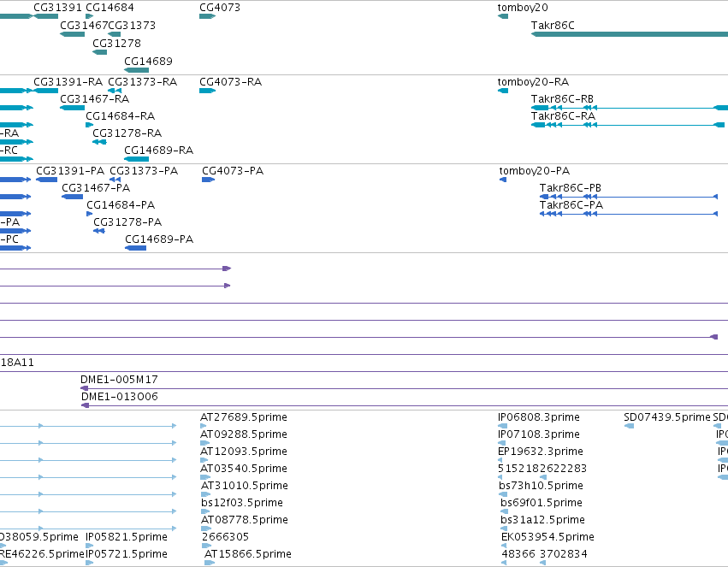Viewport: 728px width, 567px height.
Task: Select the EP19632.3prime EST label
Action: pyautogui.click(x=541, y=452)
